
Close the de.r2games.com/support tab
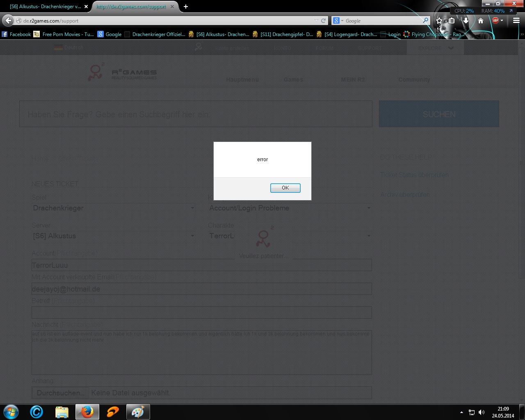click(x=172, y=7)
